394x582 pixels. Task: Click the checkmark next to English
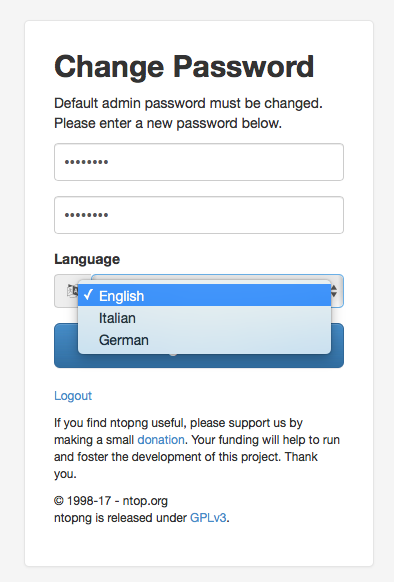tap(88, 295)
